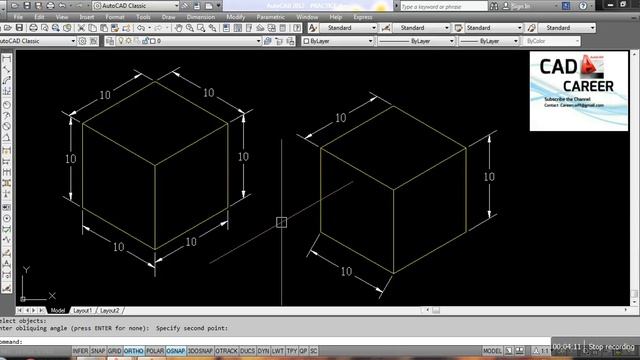Disable ORTHO mode in the status bar

tap(133, 351)
